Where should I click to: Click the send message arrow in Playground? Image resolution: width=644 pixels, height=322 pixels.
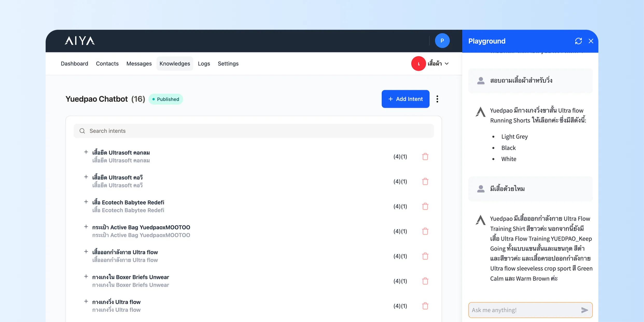584,310
